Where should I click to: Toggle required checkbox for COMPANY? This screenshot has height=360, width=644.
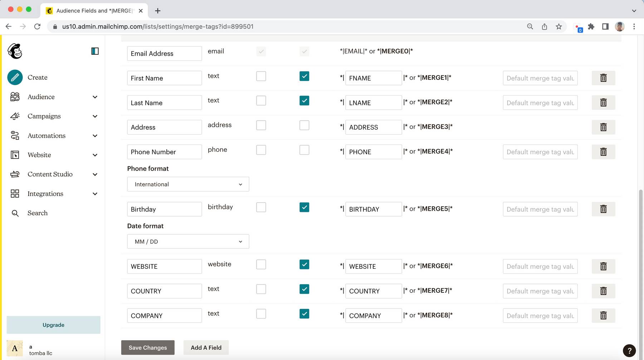click(261, 314)
